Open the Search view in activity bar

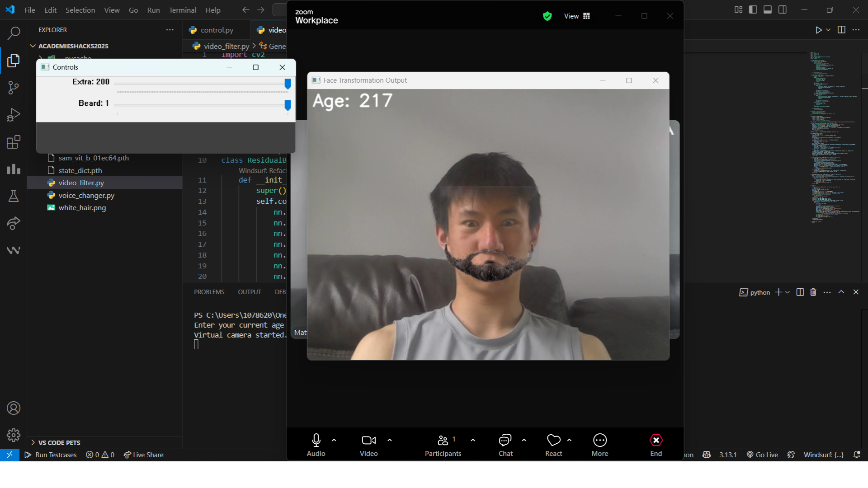(14, 33)
